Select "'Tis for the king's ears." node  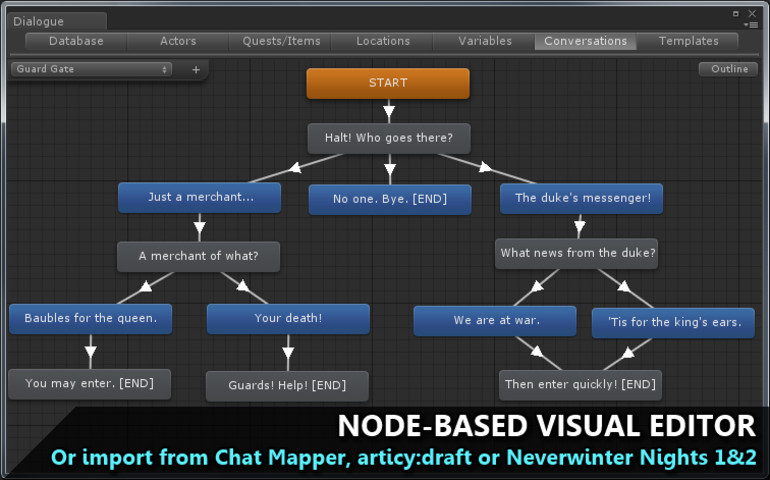tap(673, 323)
